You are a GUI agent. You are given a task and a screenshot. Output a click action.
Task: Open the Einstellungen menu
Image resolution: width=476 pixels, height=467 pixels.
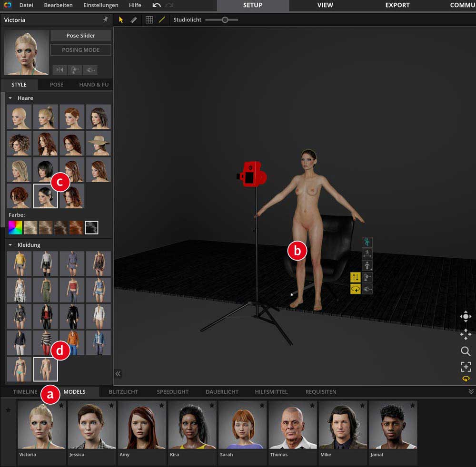click(x=100, y=5)
